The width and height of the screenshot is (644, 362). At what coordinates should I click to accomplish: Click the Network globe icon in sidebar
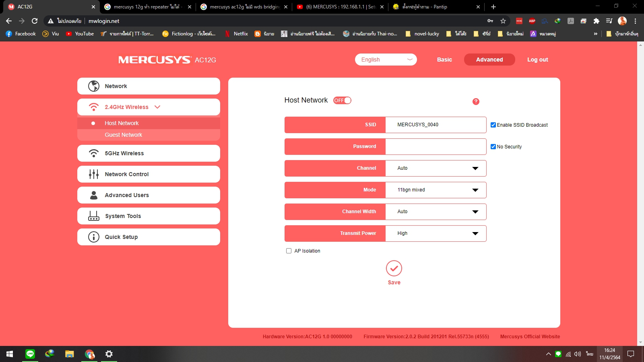[x=94, y=86]
